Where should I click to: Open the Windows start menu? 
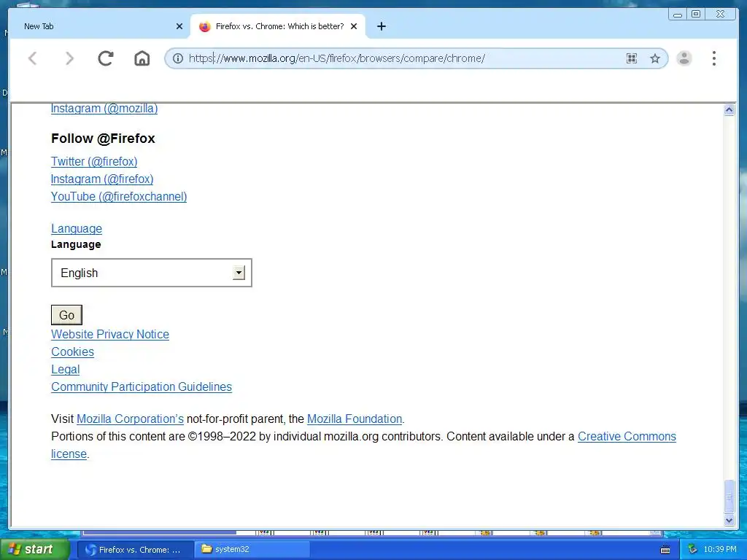[34, 550]
